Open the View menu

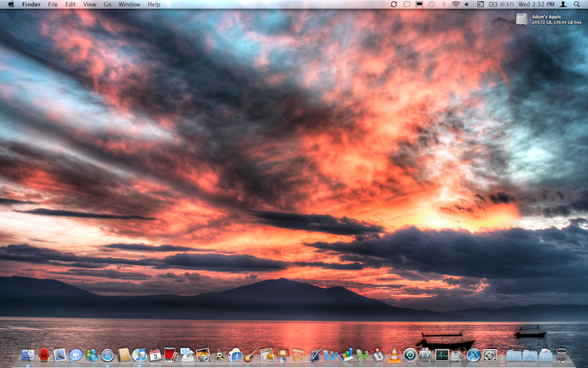tap(90, 4)
